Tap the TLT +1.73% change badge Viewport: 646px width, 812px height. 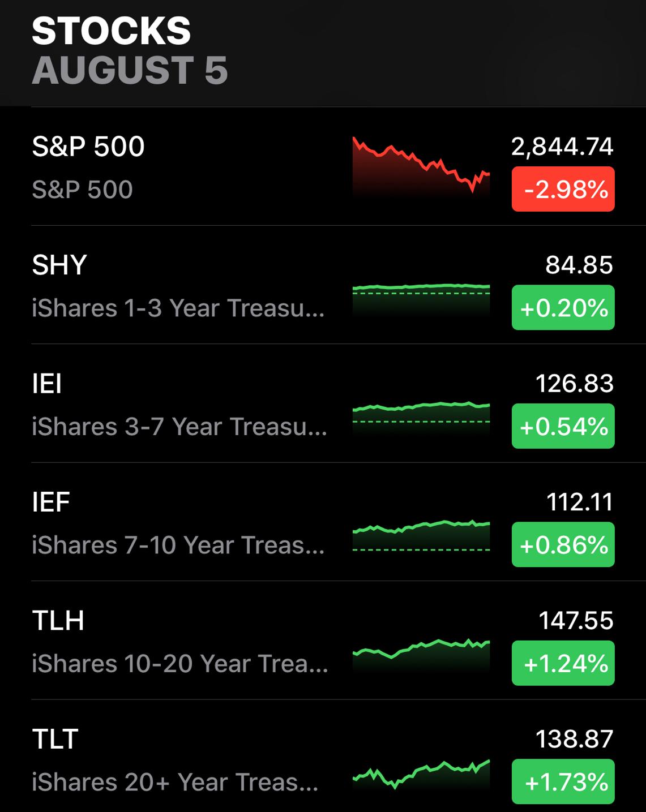[563, 781]
